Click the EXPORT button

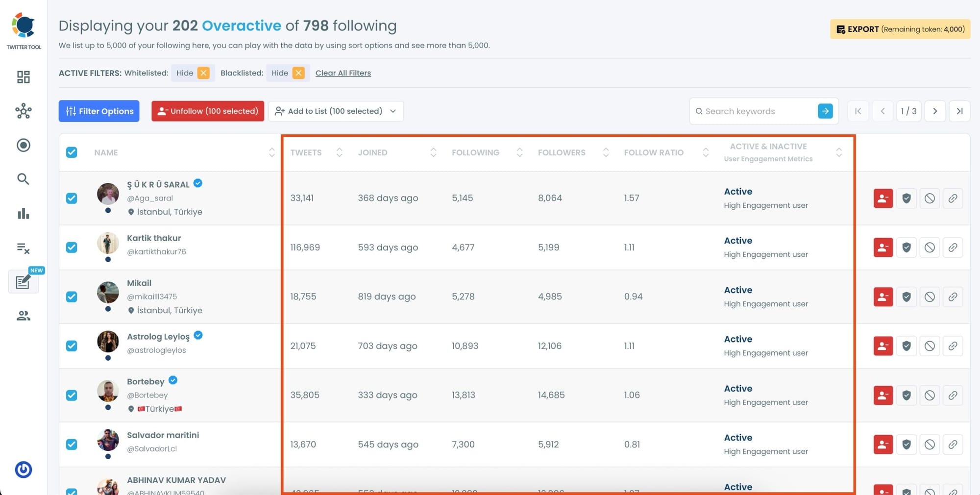click(899, 29)
